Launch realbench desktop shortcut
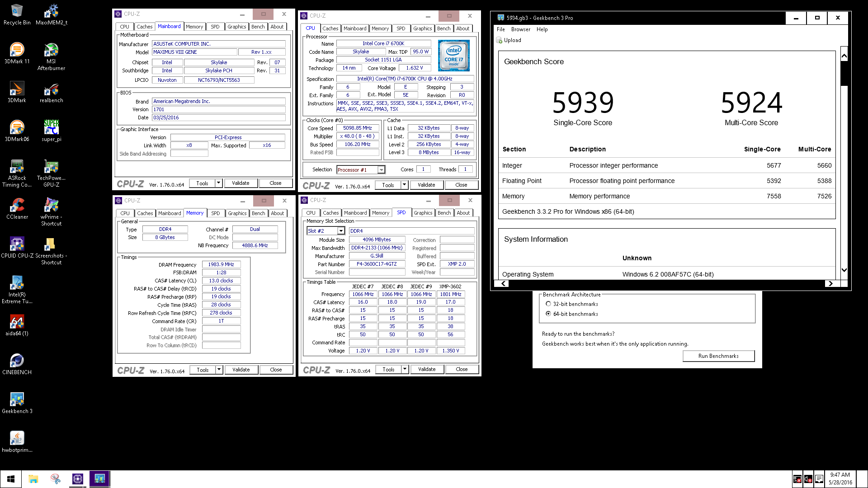The height and width of the screenshot is (488, 868). click(x=51, y=92)
